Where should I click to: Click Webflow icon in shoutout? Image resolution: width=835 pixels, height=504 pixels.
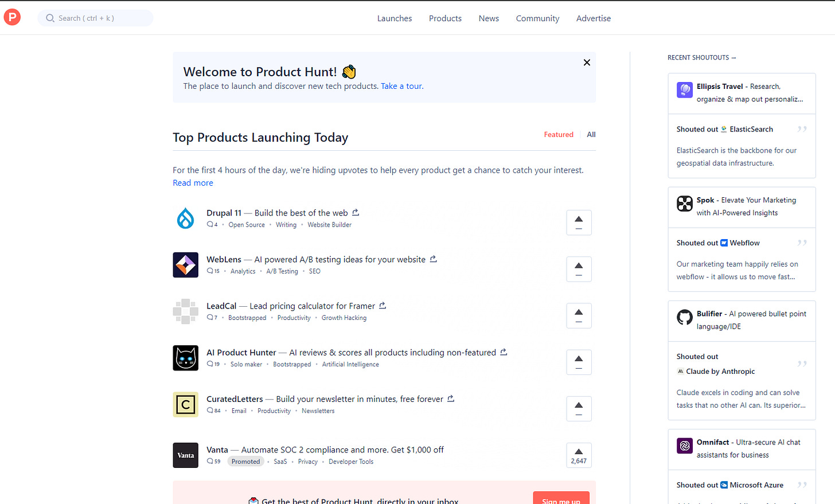tap(724, 243)
